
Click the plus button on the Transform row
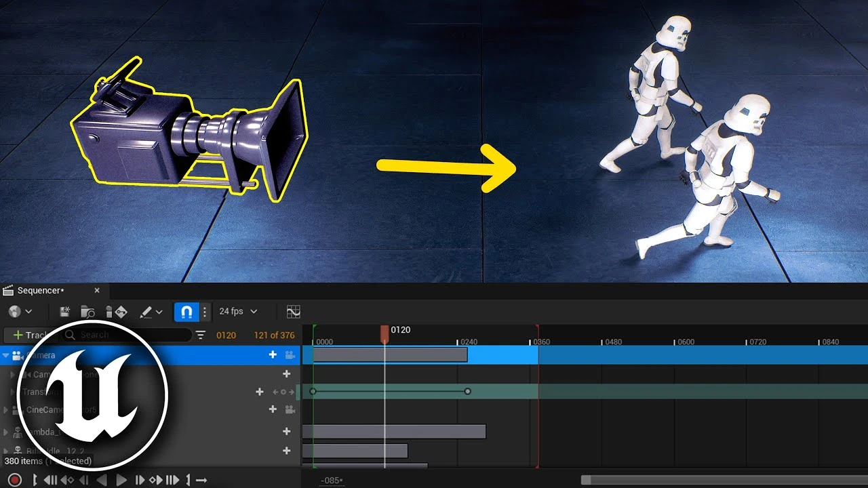259,392
